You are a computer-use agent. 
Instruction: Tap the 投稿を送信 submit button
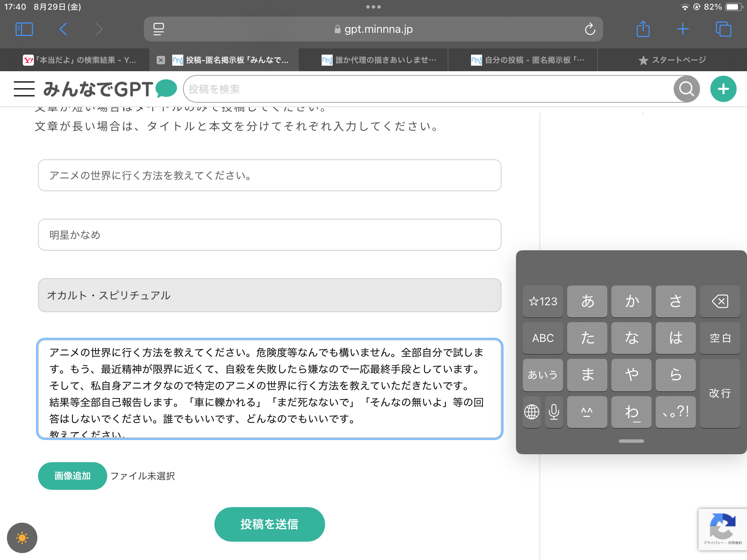pos(270,524)
